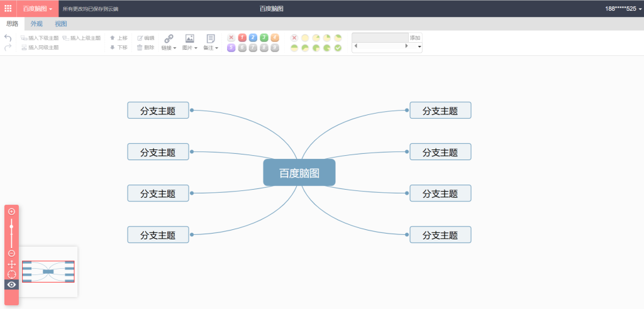Click the 删除 delete button
The height and width of the screenshot is (309, 644).
(x=146, y=48)
